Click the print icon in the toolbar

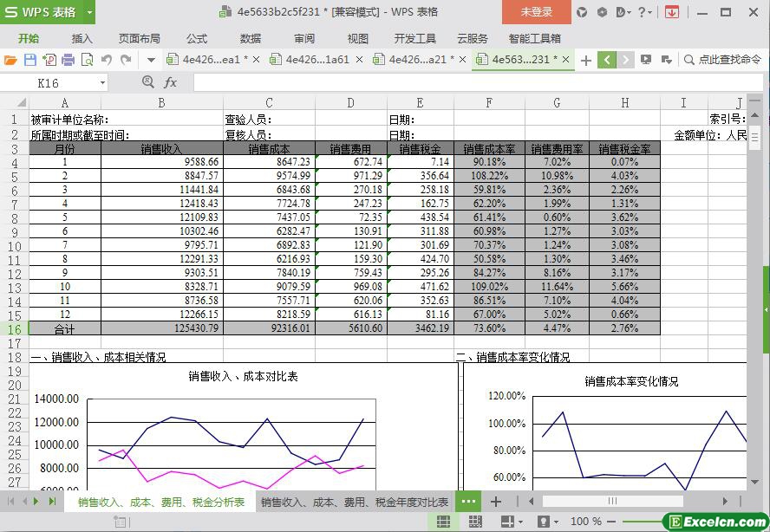68,60
